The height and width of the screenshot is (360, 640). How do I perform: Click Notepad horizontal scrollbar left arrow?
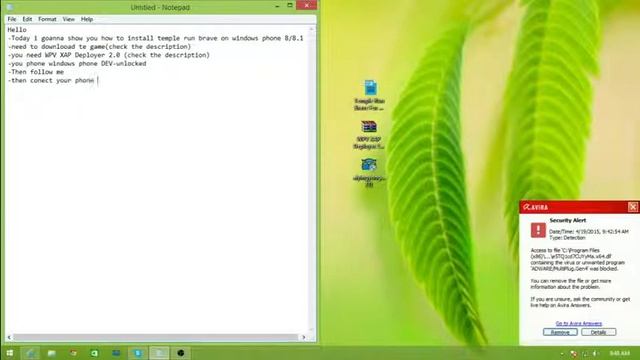point(9,337)
